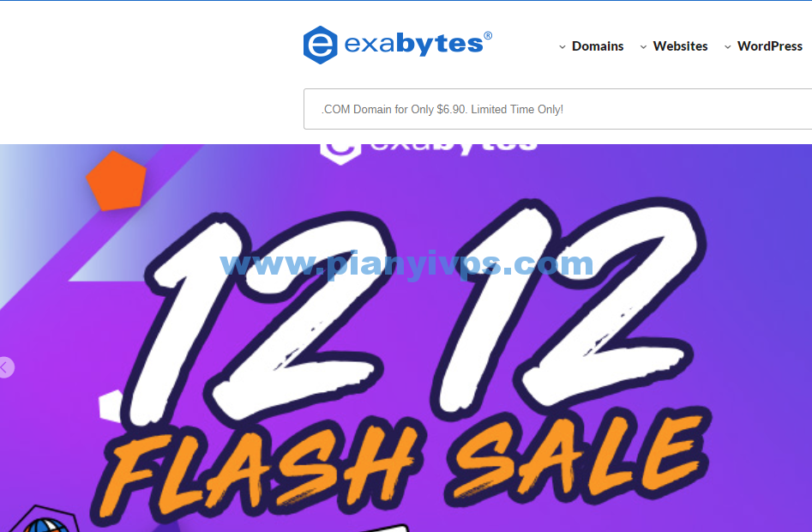
Task: Go to previous banner slide arrow
Action: click(5, 367)
